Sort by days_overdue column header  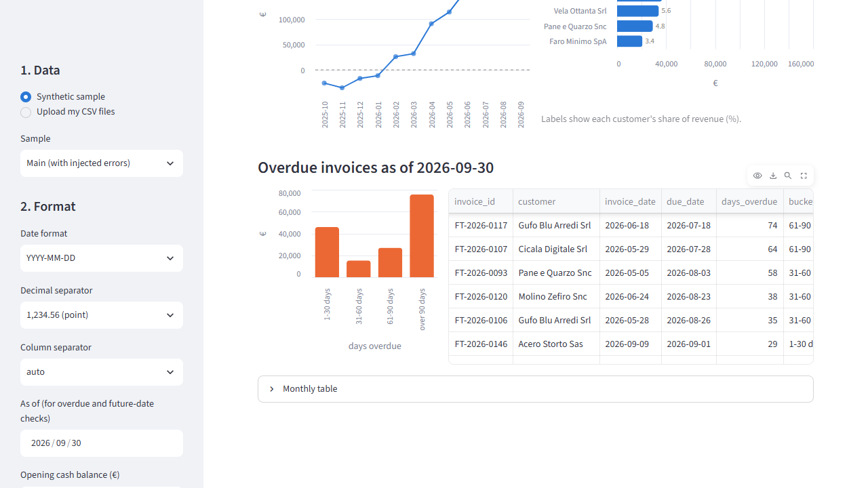click(750, 201)
